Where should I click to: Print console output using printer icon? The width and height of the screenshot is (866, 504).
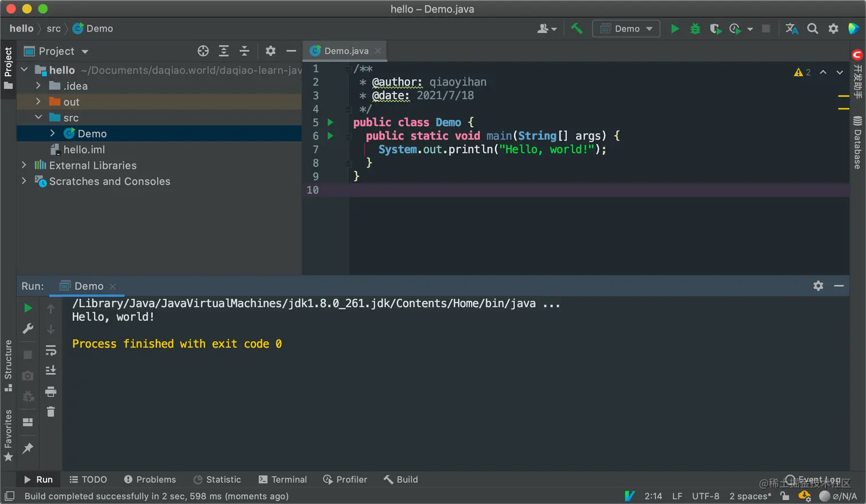click(50, 392)
